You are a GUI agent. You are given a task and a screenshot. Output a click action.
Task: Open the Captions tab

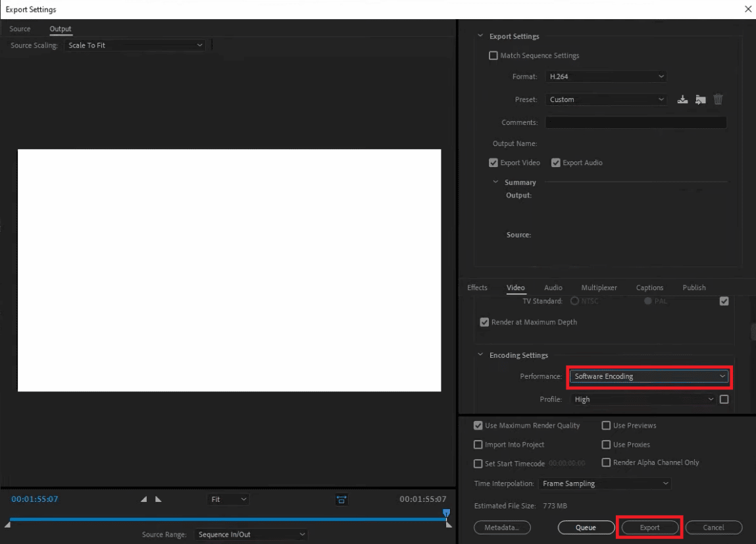tap(649, 287)
